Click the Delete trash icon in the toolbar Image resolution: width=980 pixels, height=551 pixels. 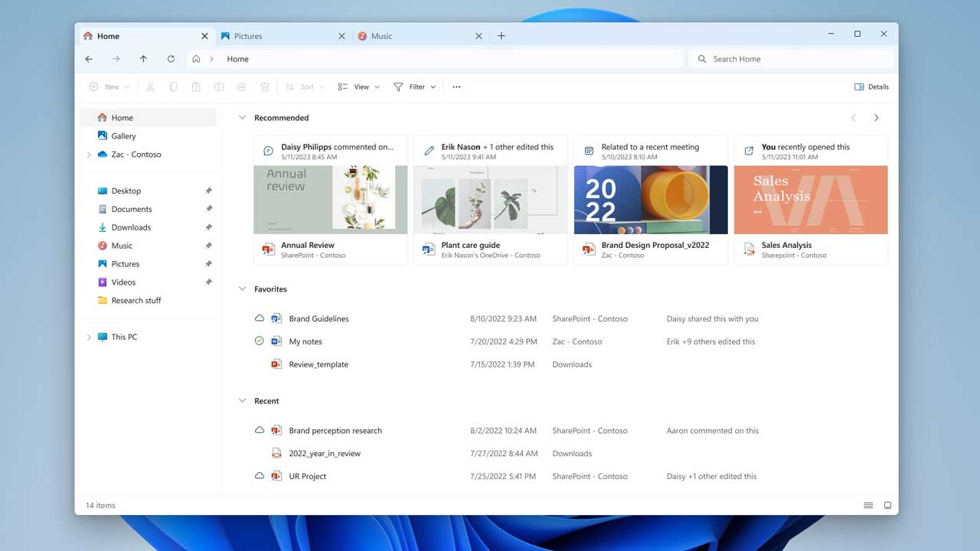264,86
